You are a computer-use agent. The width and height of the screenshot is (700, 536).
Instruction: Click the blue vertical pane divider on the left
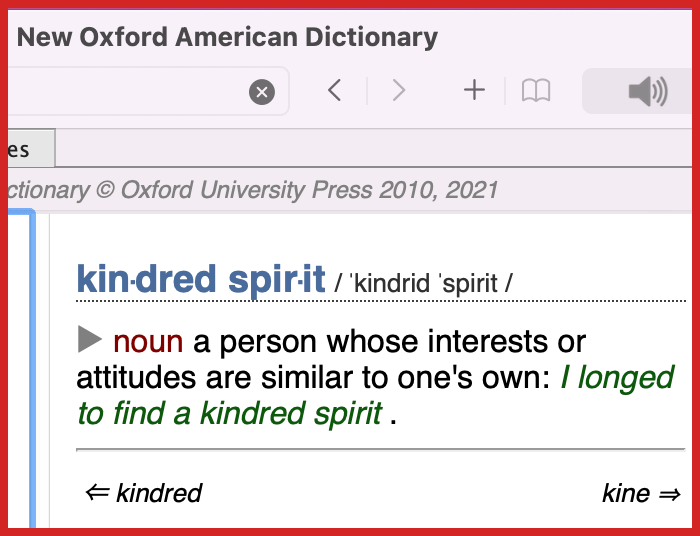click(32, 370)
